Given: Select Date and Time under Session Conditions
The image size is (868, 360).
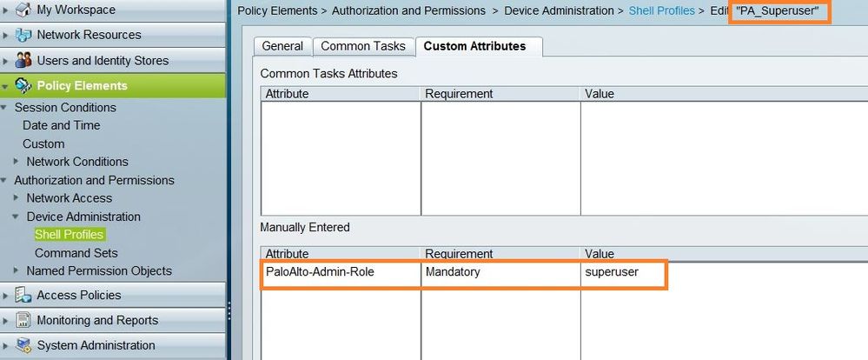Looking at the screenshot, I should point(61,125).
